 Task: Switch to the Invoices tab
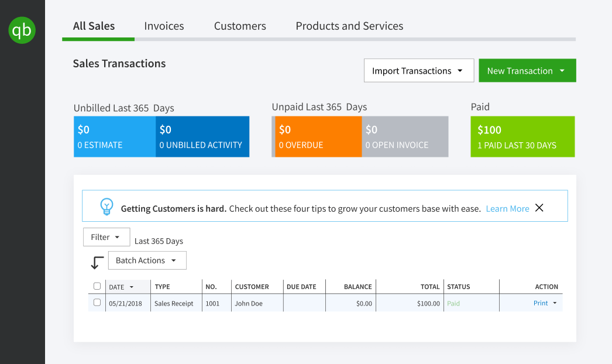pos(164,26)
